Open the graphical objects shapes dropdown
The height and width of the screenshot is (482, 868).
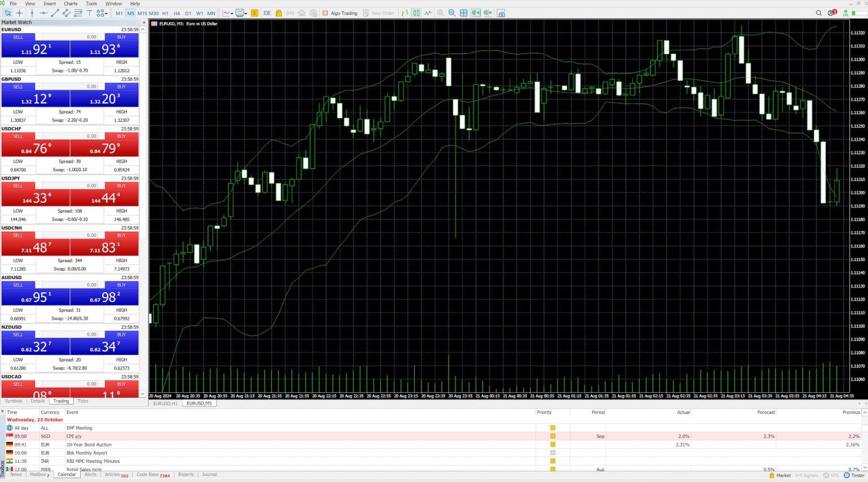pyautogui.click(x=102, y=13)
